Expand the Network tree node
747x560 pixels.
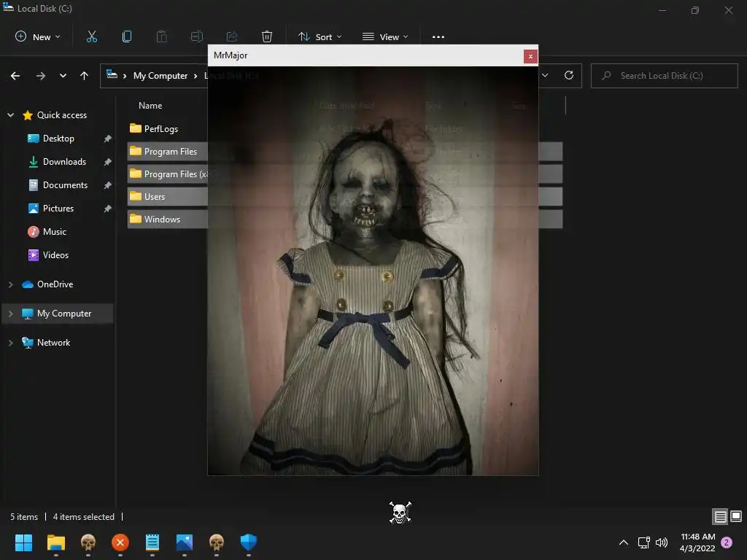pos(10,343)
